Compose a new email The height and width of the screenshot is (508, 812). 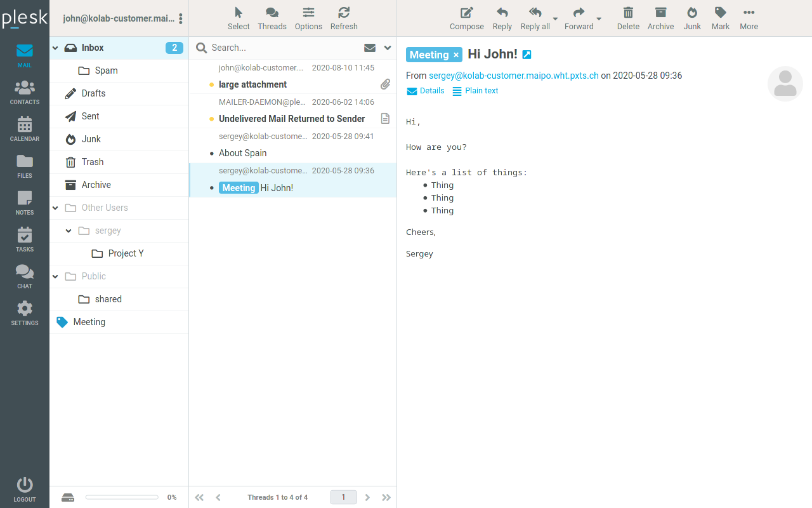point(466,18)
